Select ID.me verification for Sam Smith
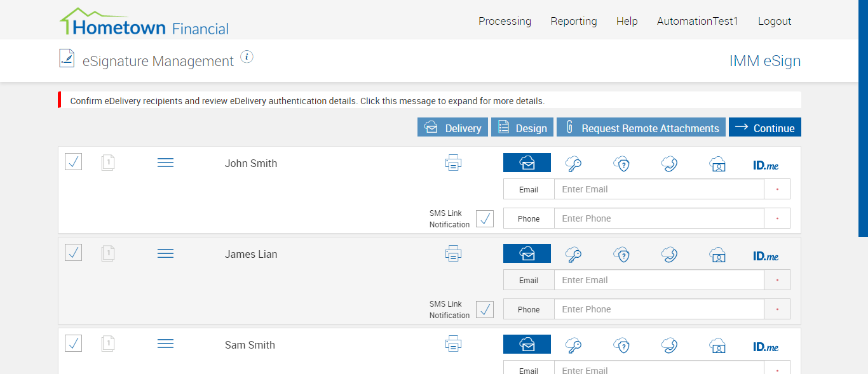Image resolution: width=868 pixels, height=374 pixels. click(766, 347)
